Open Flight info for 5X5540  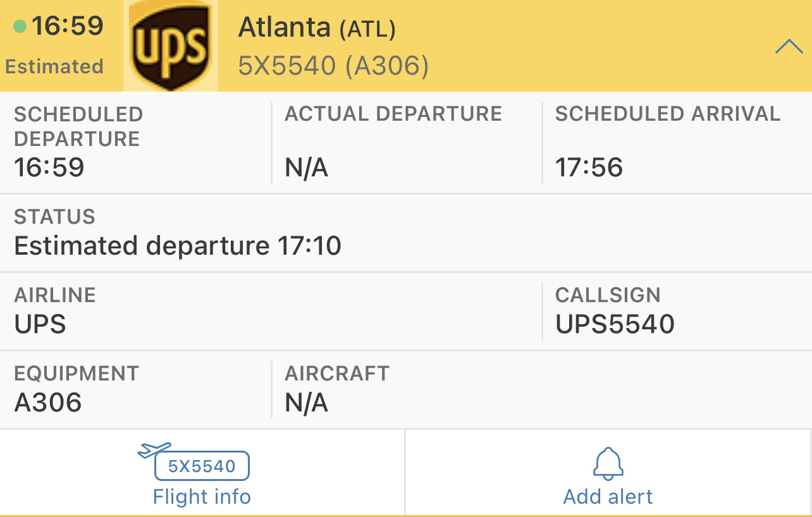202,497
